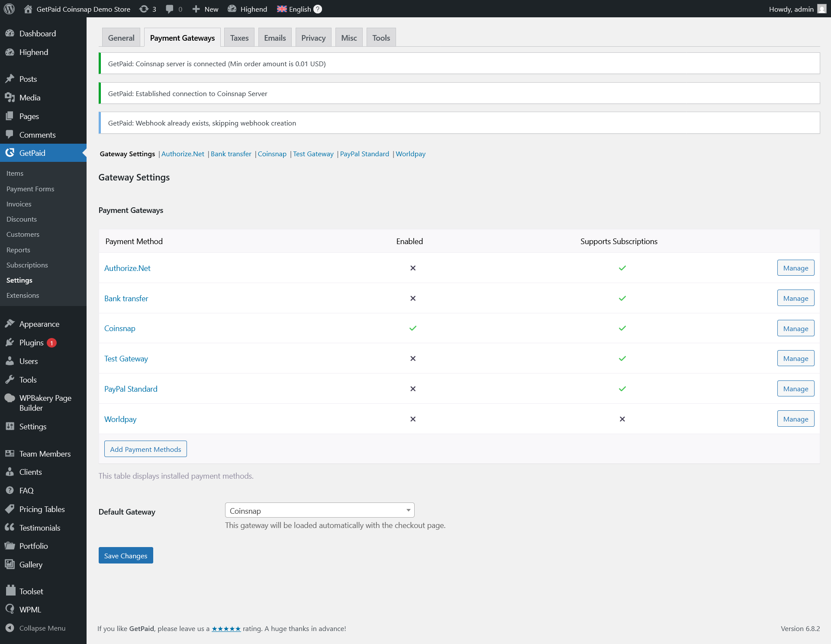This screenshot has height=644, width=831.
Task: Click the Users icon in sidebar
Action: pos(10,361)
